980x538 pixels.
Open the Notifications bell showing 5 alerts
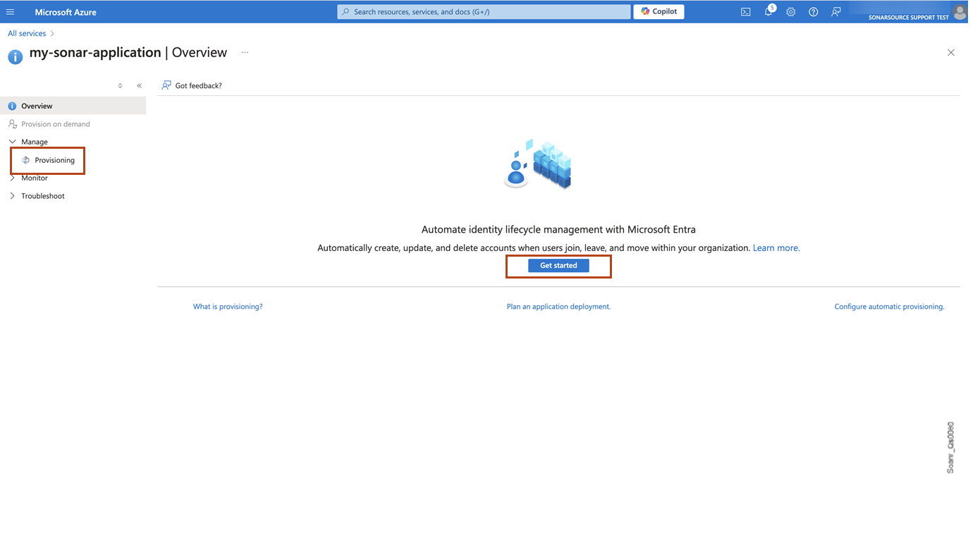[x=768, y=11]
